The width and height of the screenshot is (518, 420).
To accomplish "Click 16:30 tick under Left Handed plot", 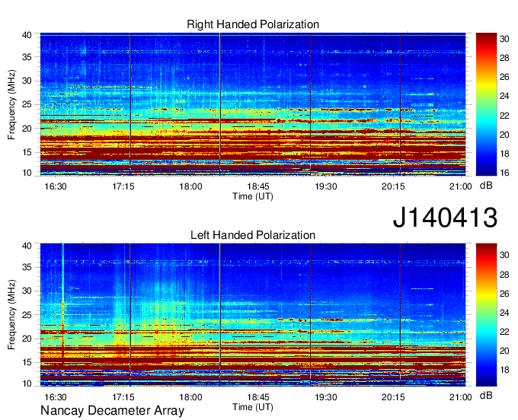I will tap(56, 397).
